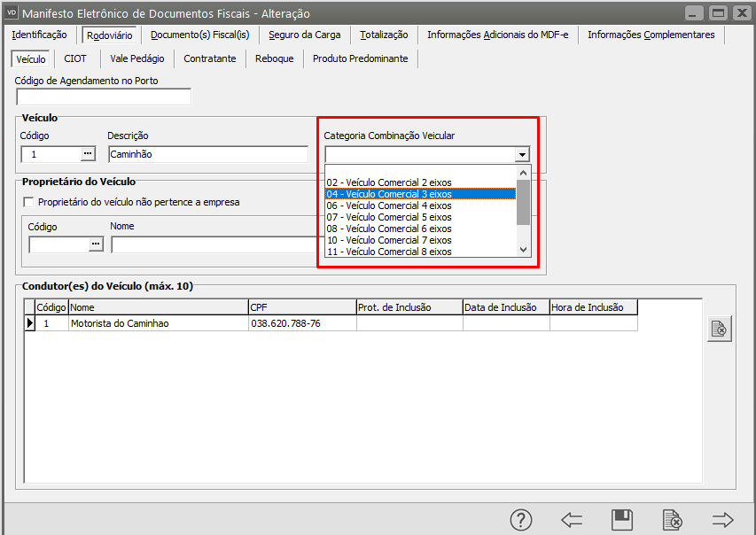This screenshot has width=756, height=535.
Task: Open Seguro da Carga tab
Action: tap(305, 35)
